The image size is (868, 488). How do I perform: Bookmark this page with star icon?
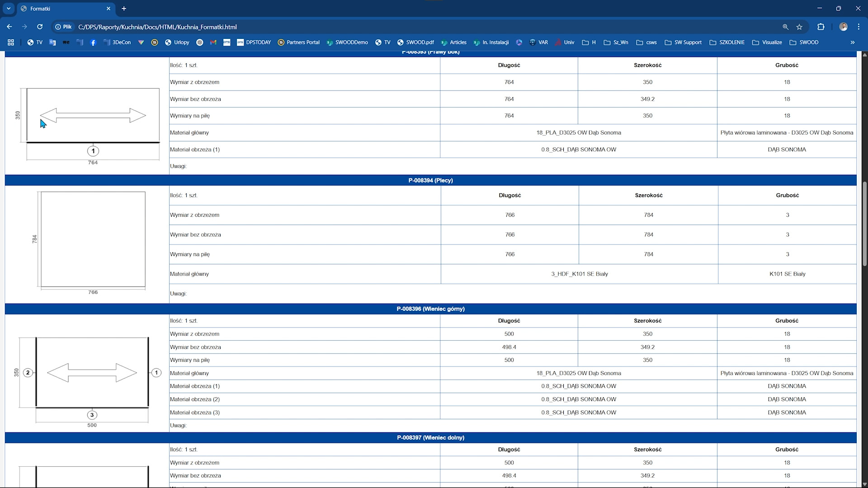[x=799, y=27]
